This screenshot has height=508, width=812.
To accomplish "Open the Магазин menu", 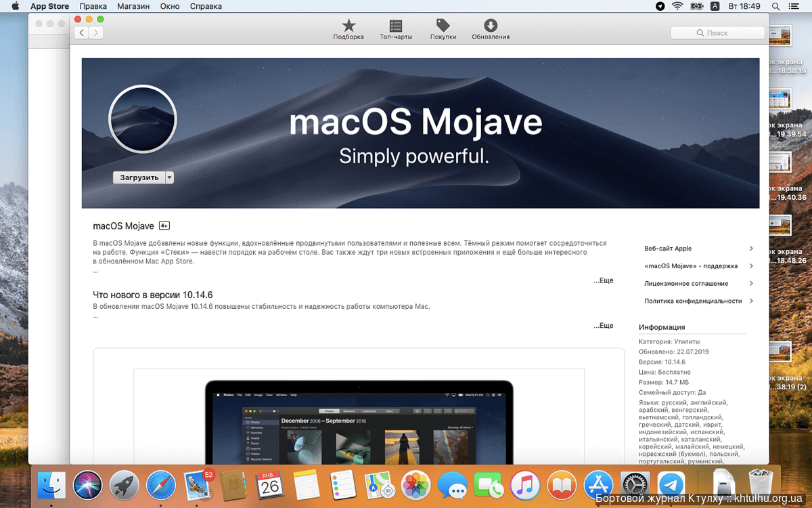I will (134, 6).
